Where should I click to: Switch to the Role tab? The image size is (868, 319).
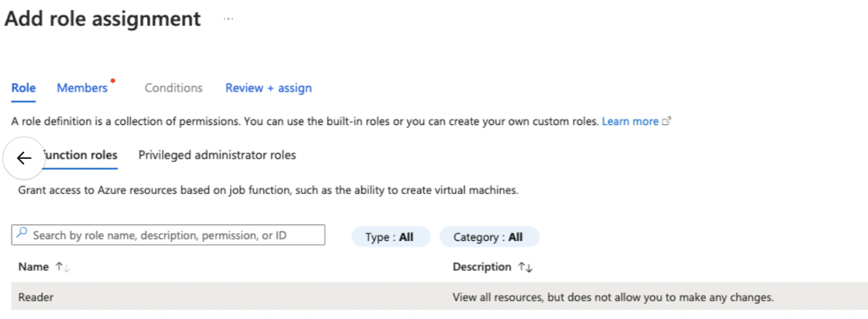[23, 88]
